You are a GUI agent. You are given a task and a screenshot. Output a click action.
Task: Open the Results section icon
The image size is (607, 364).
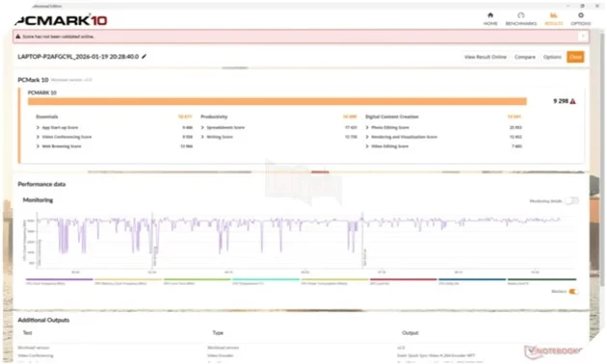click(554, 15)
